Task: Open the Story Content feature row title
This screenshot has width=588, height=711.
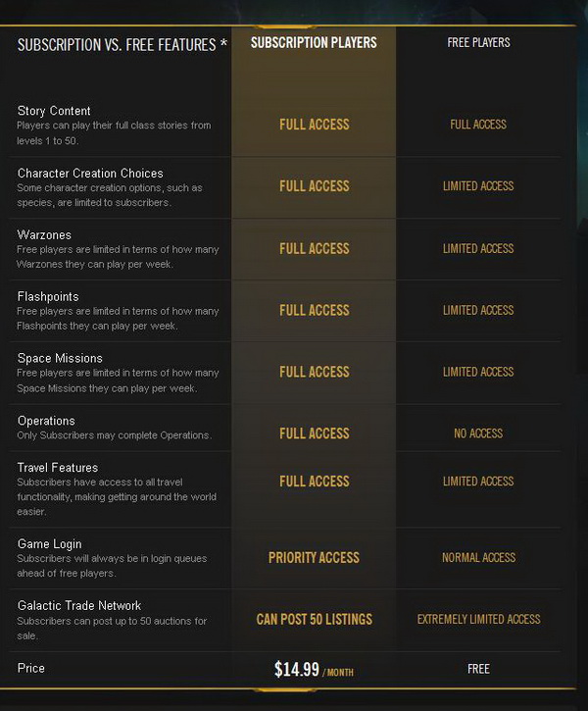Action: tap(54, 111)
